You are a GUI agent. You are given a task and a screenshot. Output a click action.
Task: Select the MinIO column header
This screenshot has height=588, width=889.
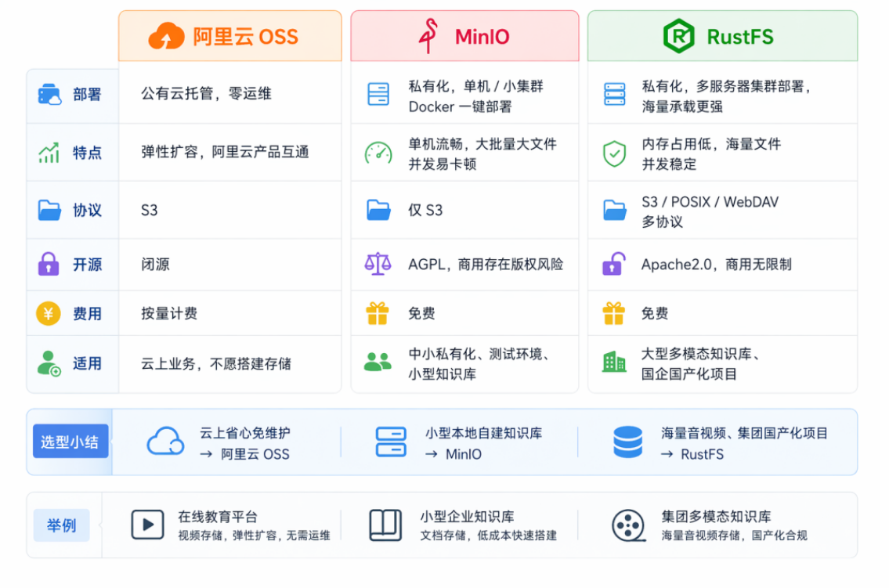point(465,36)
